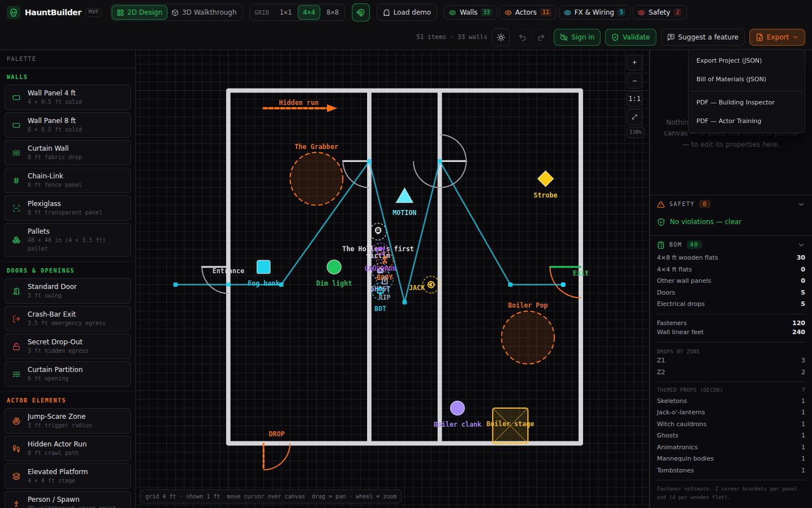
Task: Click the Load demo button
Action: (407, 12)
